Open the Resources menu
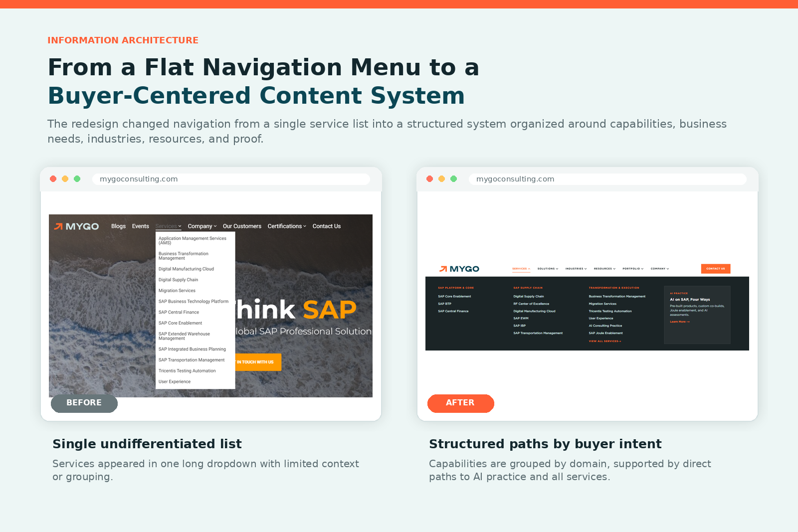Image resolution: width=798 pixels, height=532 pixels. click(x=604, y=269)
